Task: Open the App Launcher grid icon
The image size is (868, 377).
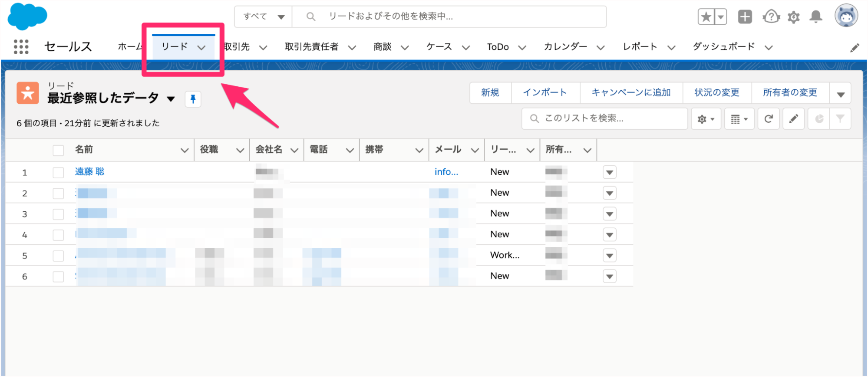Action: point(21,46)
